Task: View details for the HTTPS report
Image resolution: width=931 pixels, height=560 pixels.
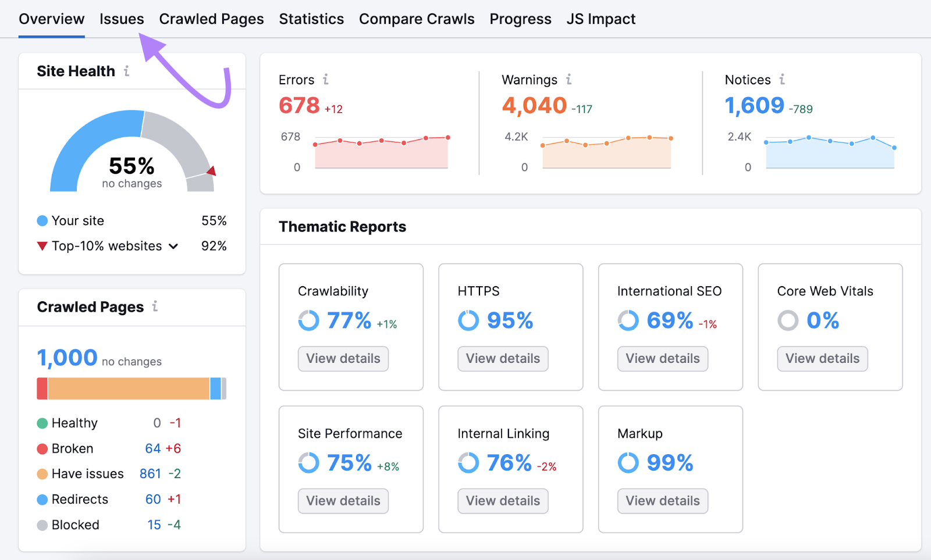Action: tap(503, 359)
